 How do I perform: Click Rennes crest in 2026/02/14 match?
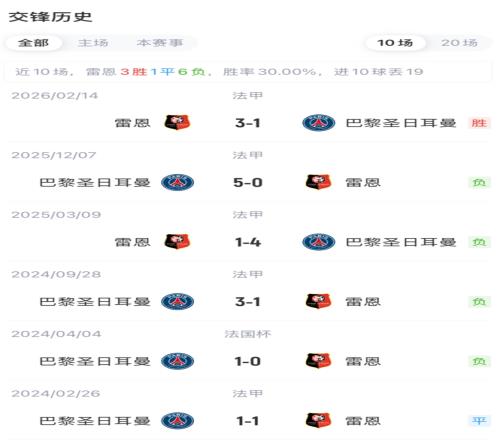click(177, 122)
